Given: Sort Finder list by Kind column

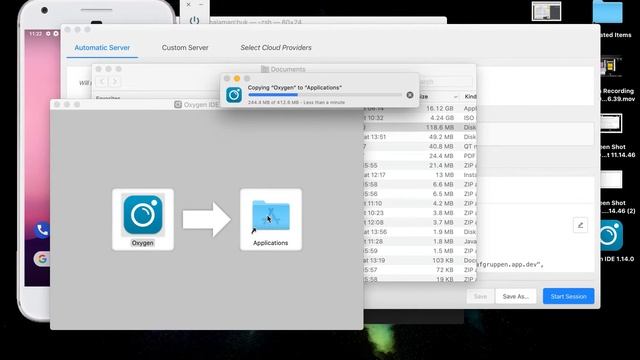Looking at the screenshot, I should click(x=469, y=97).
